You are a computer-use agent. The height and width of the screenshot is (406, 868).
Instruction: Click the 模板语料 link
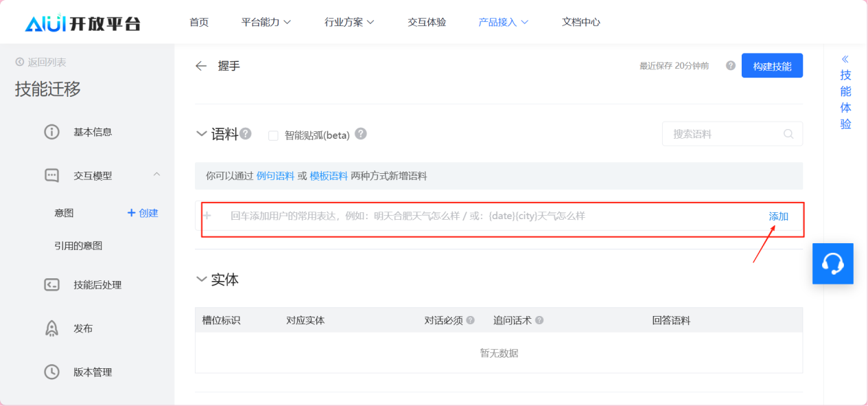329,176
